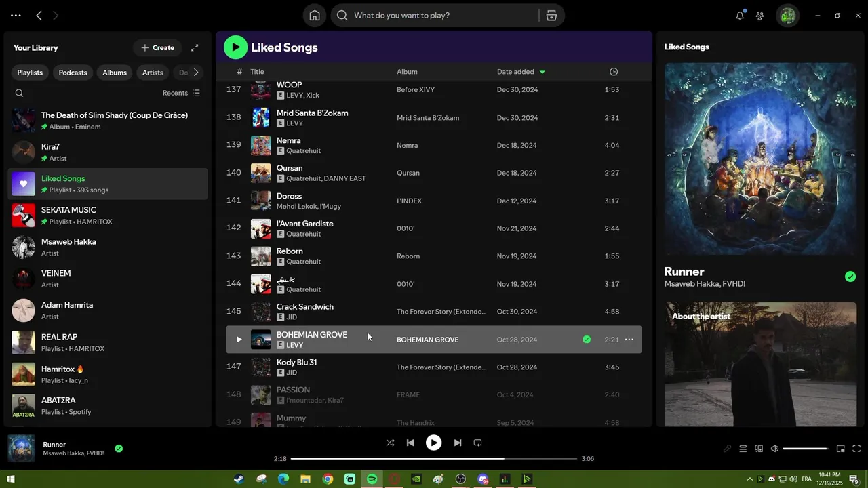Sort by duration clock column icon

point(614,72)
